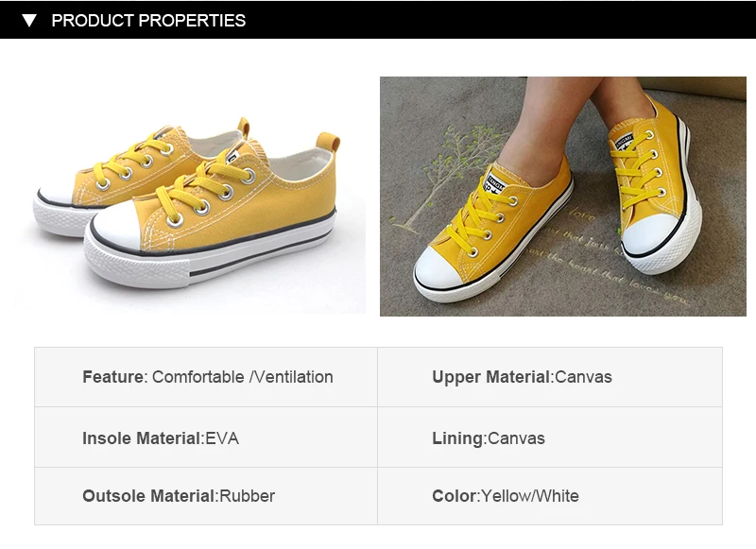Select the Feature: Comfortable /Ventilation cell
This screenshot has height=549, width=756.
click(206, 377)
